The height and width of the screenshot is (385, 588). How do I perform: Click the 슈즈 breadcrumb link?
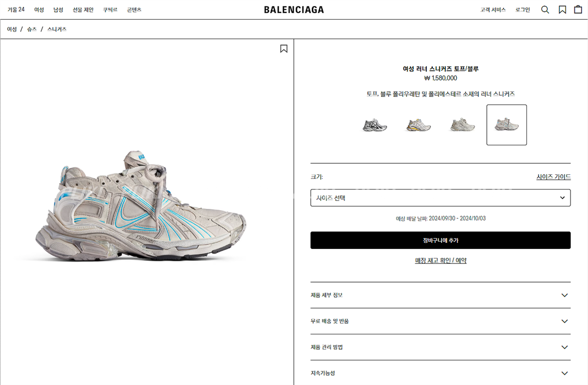(x=32, y=29)
